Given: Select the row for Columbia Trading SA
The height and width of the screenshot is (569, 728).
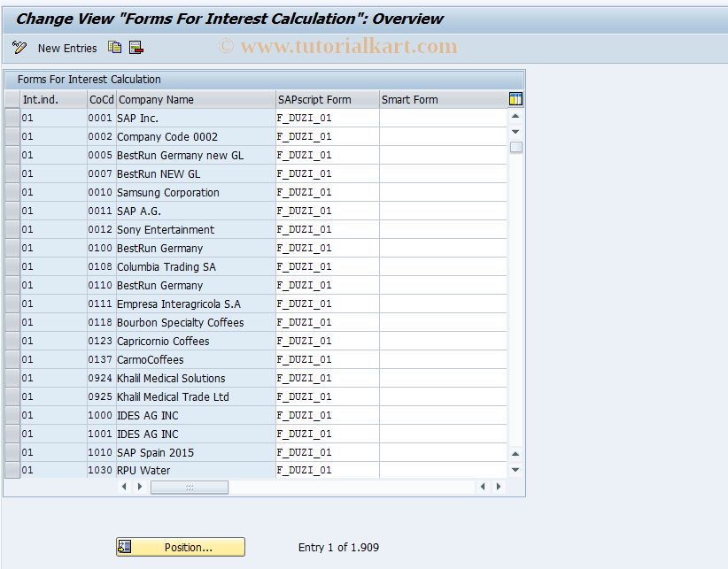Looking at the screenshot, I should [12, 266].
